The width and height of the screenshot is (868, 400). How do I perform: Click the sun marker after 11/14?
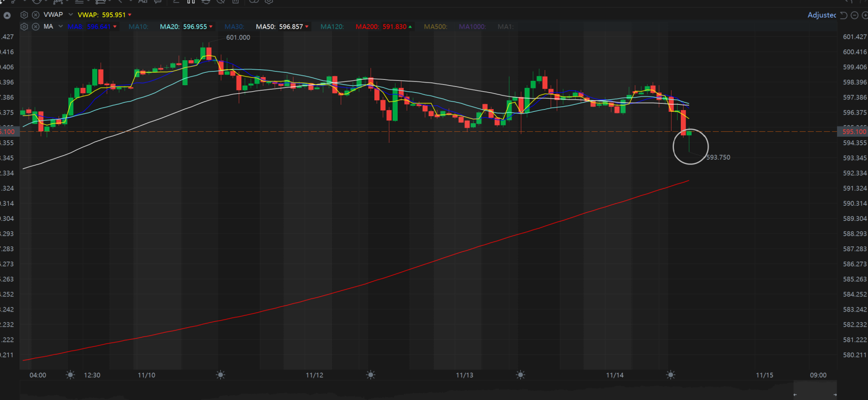[671, 375]
